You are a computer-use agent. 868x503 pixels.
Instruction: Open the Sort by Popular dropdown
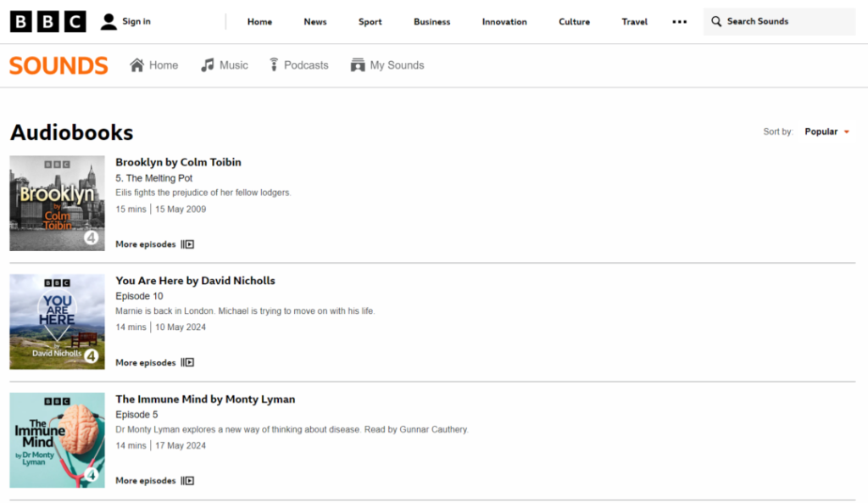(x=827, y=131)
